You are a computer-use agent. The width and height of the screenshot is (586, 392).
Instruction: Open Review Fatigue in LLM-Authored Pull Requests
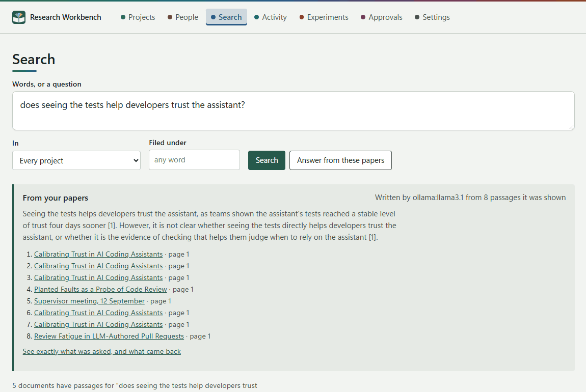[x=109, y=336]
